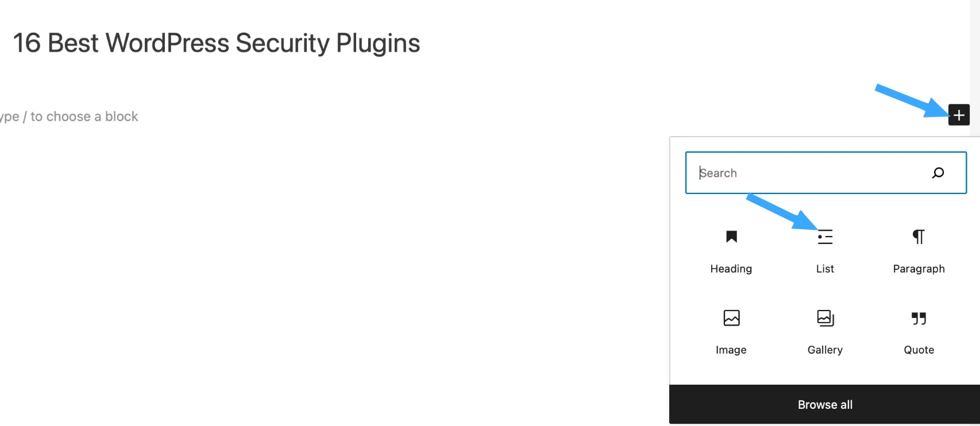Click the "List" text label
Viewport: 980px width, 426px height.
[x=825, y=269]
